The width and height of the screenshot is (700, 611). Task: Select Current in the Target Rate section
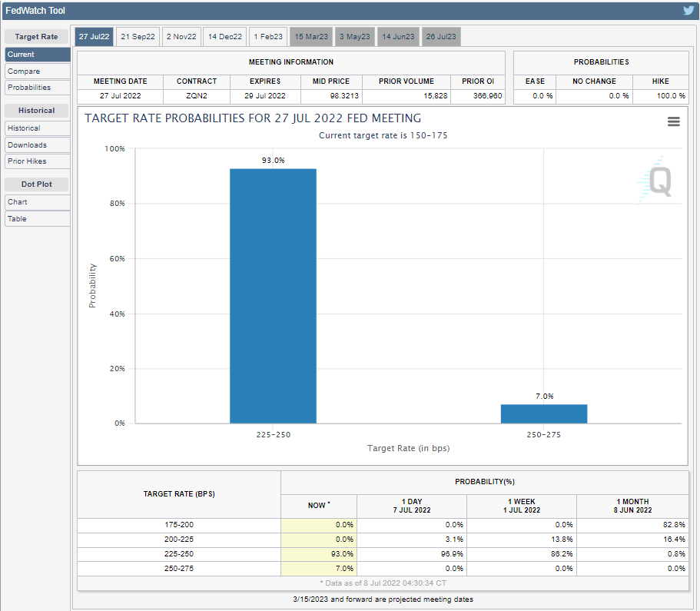(37, 55)
